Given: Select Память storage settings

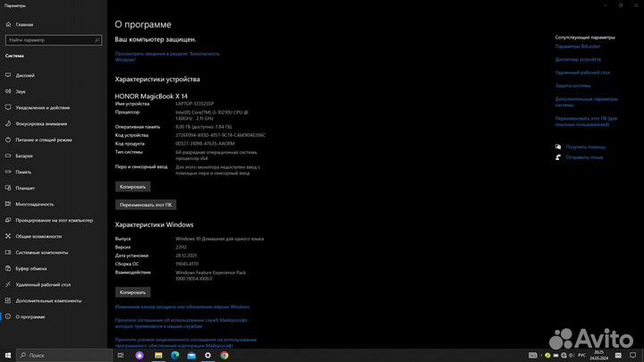Looking at the screenshot, I should point(23,172).
